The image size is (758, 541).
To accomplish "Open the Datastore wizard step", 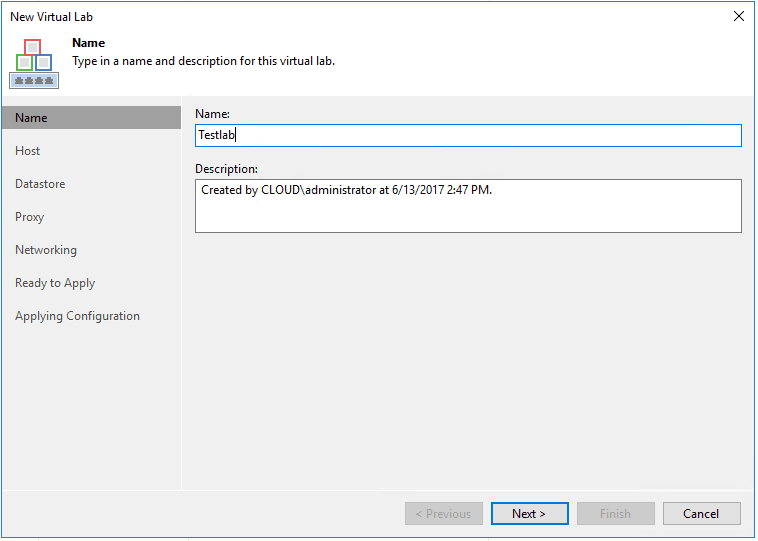I will click(40, 184).
